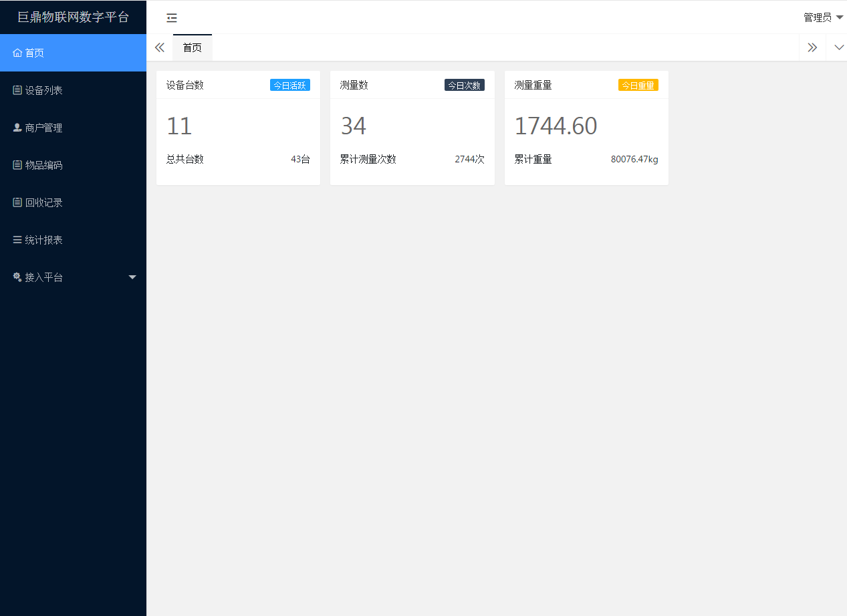Viewport: 847px width, 616px height.
Task: Click today's weight value 1744.60
Action: (x=556, y=126)
